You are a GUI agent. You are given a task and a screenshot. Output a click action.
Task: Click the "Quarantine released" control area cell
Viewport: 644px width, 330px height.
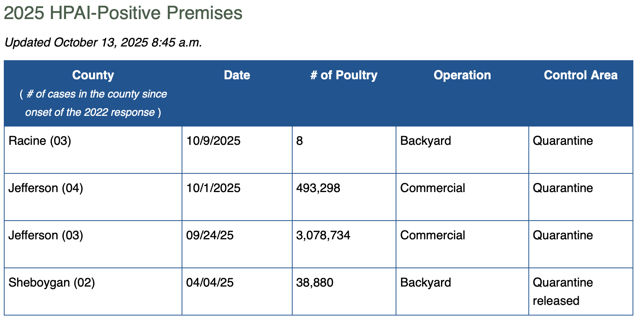(x=563, y=292)
